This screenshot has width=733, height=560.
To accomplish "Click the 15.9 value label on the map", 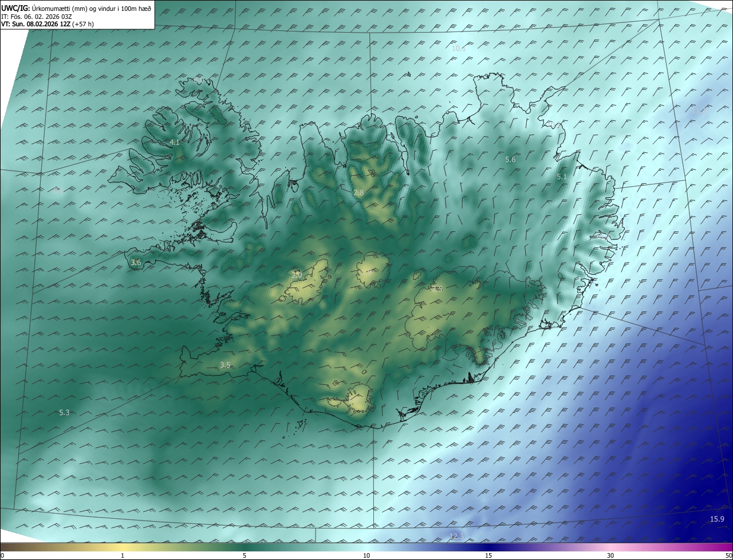I will tap(717, 519).
